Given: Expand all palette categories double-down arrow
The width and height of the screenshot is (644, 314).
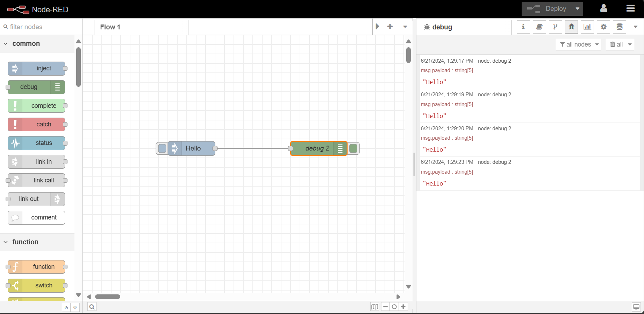Looking at the screenshot, I should click(x=75, y=307).
